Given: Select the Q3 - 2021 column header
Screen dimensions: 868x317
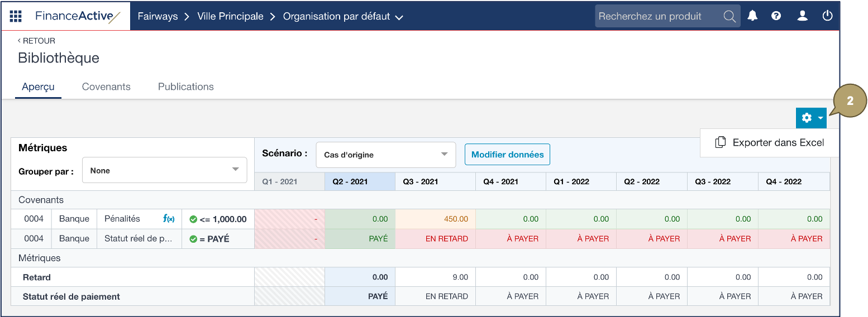Looking at the screenshot, I should click(435, 181).
